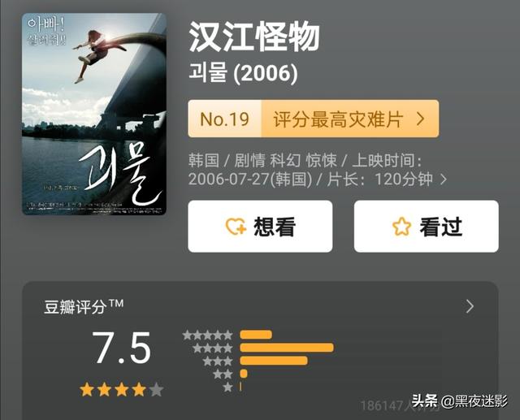
Task: Tap the grey fifth star under 7.5
Action: click(x=156, y=389)
